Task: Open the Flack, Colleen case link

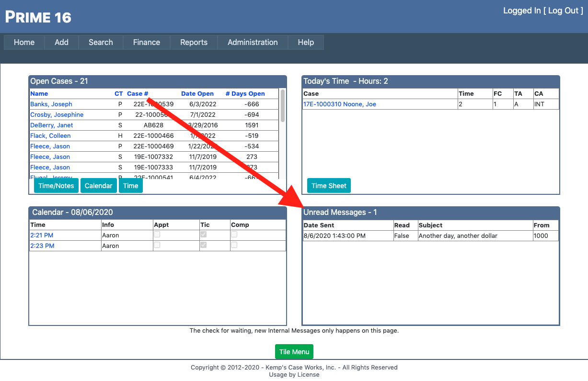Action: click(x=50, y=135)
